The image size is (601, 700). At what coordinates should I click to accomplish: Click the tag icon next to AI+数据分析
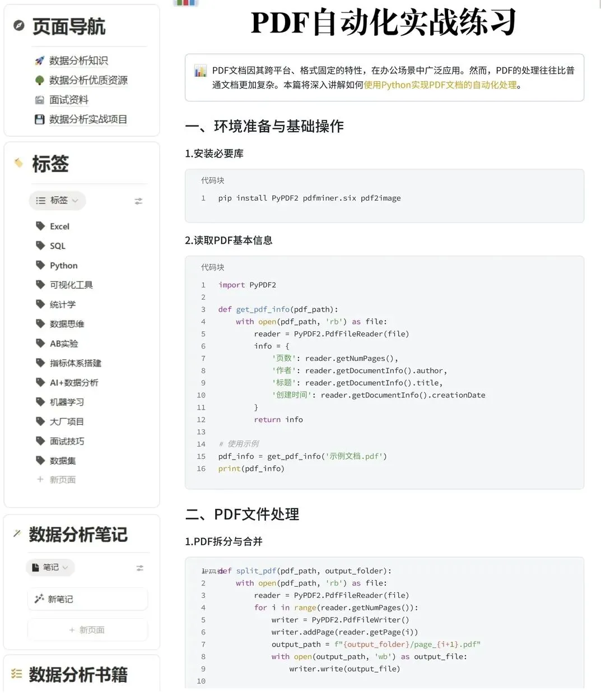[40, 382]
